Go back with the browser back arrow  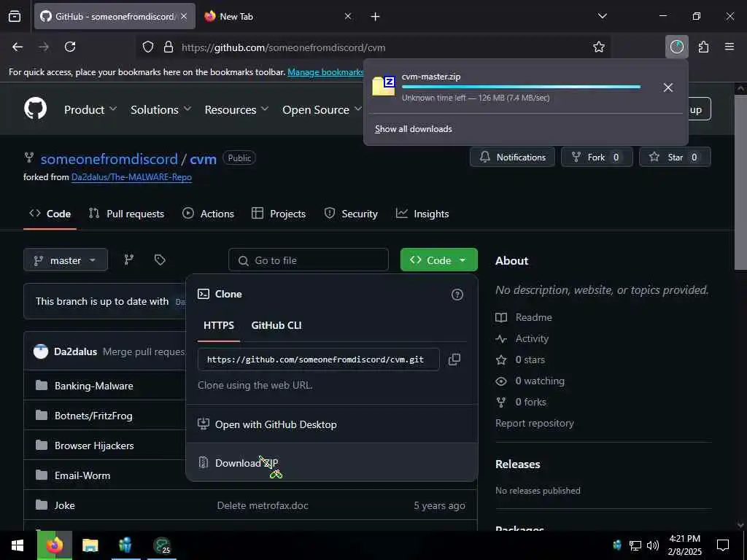(x=18, y=47)
